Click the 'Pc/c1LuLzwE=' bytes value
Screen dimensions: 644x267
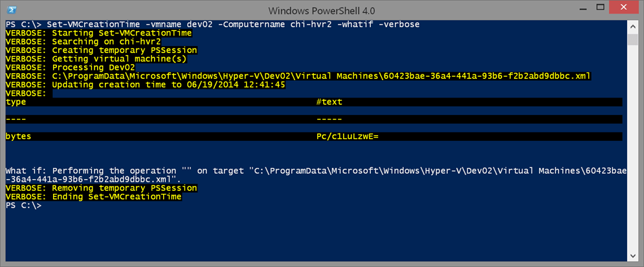click(347, 136)
